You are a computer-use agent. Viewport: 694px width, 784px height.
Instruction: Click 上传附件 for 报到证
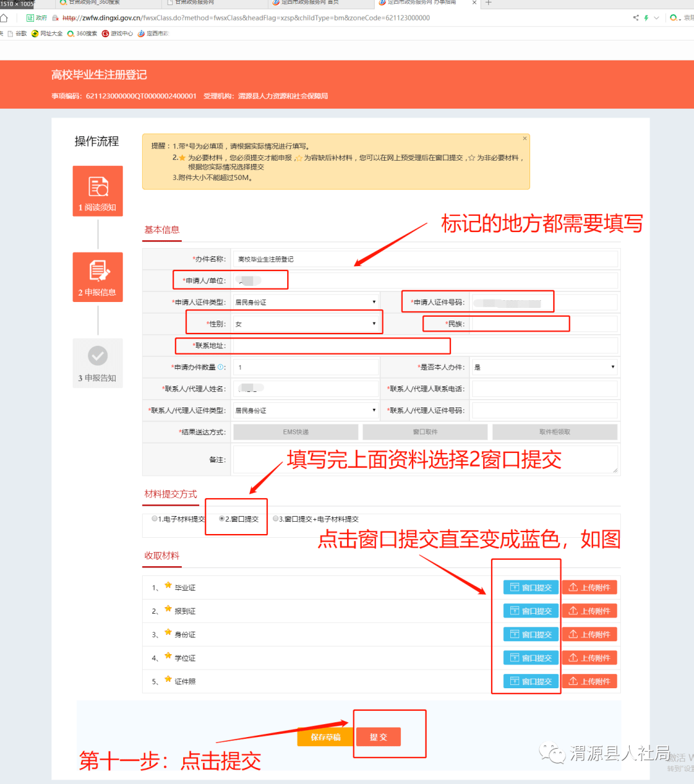click(589, 611)
